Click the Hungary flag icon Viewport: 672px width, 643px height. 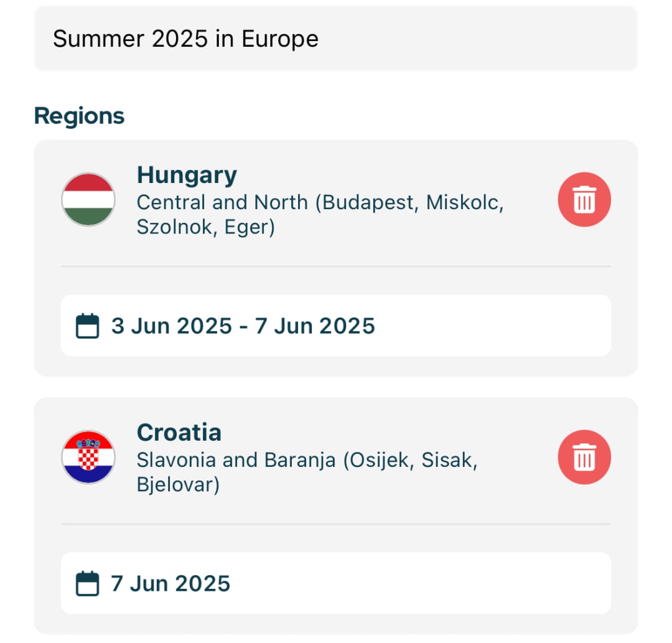(x=88, y=200)
